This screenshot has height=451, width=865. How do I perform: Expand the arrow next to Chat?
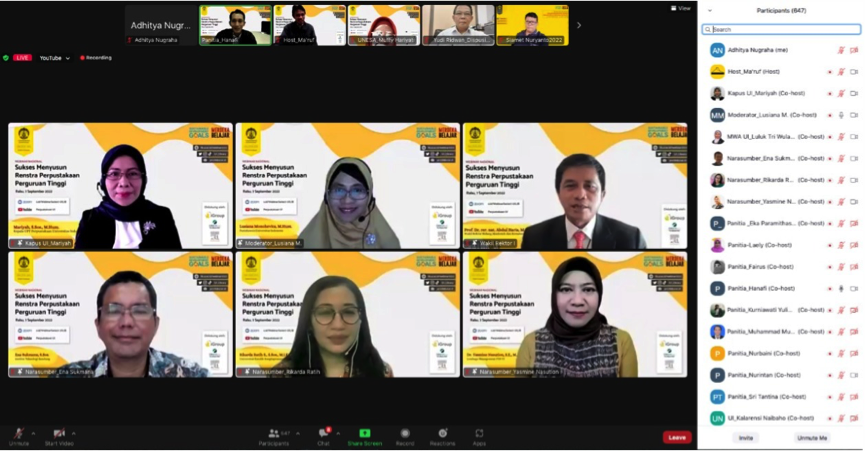point(338,433)
